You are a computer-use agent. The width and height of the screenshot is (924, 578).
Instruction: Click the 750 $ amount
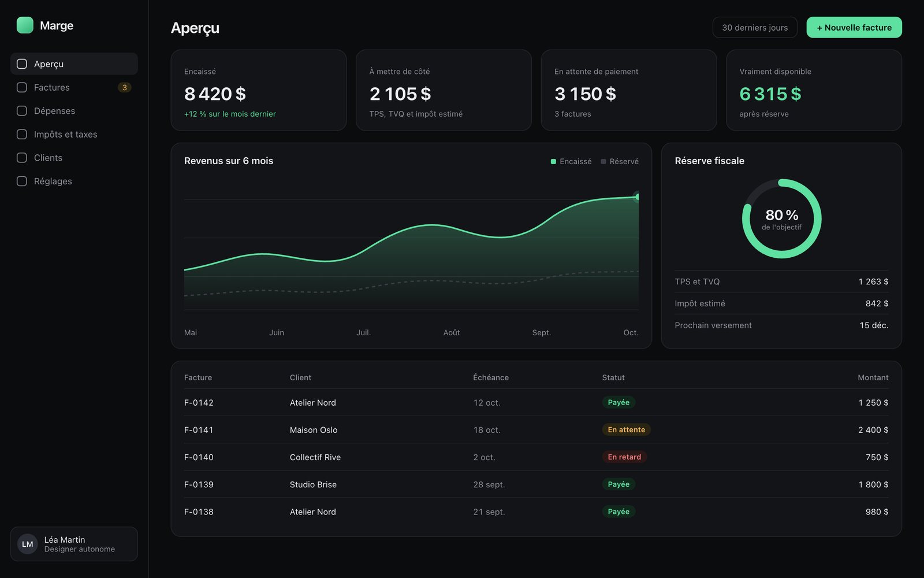(x=877, y=457)
